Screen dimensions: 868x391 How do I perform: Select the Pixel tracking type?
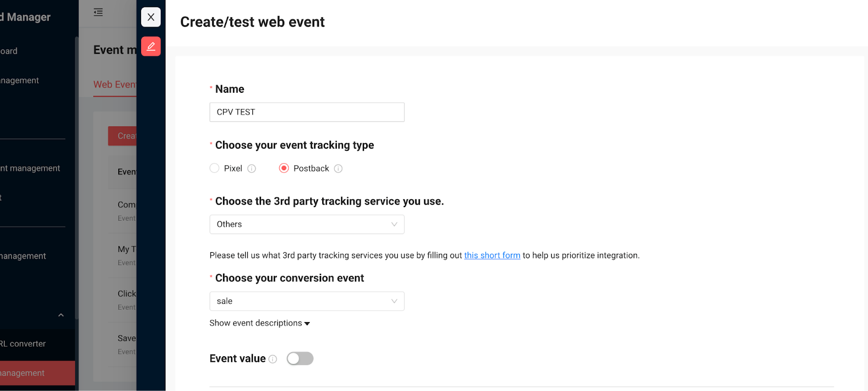(214, 168)
